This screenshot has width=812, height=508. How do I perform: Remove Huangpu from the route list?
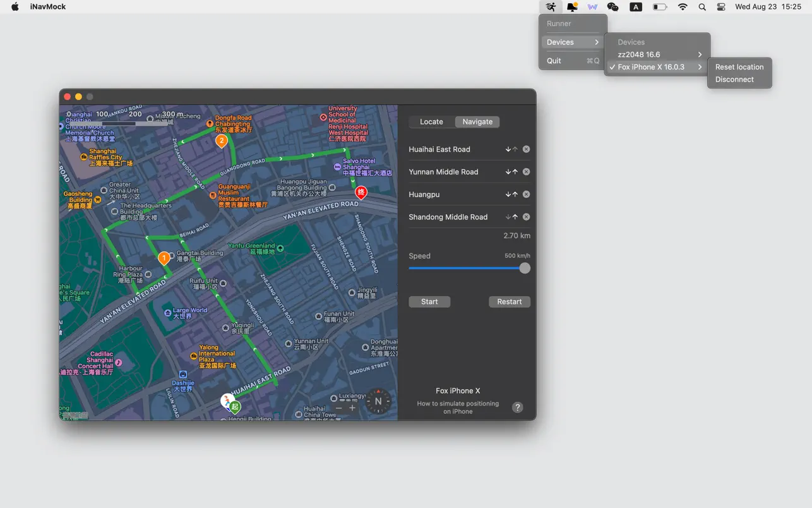[526, 194]
